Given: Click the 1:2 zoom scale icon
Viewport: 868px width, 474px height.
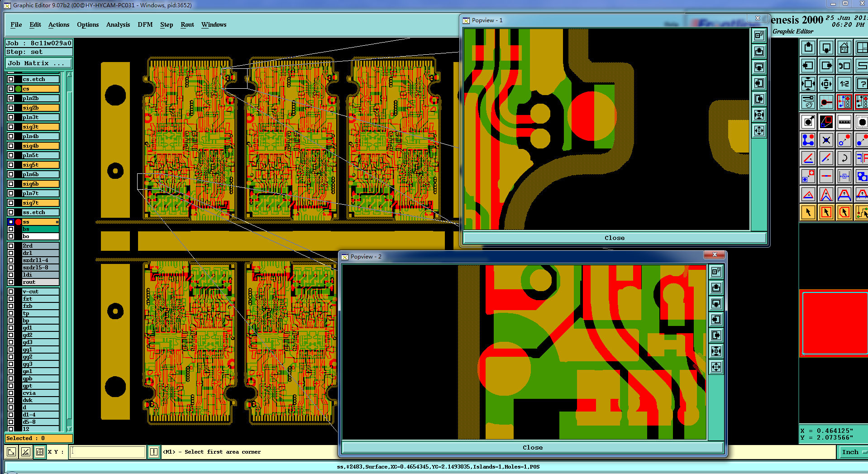Looking at the screenshot, I should 844,84.
